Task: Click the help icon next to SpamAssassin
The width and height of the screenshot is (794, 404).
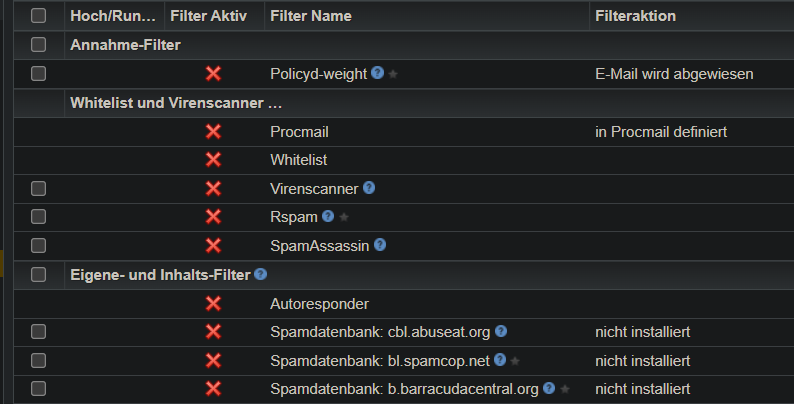Action: coord(380,244)
